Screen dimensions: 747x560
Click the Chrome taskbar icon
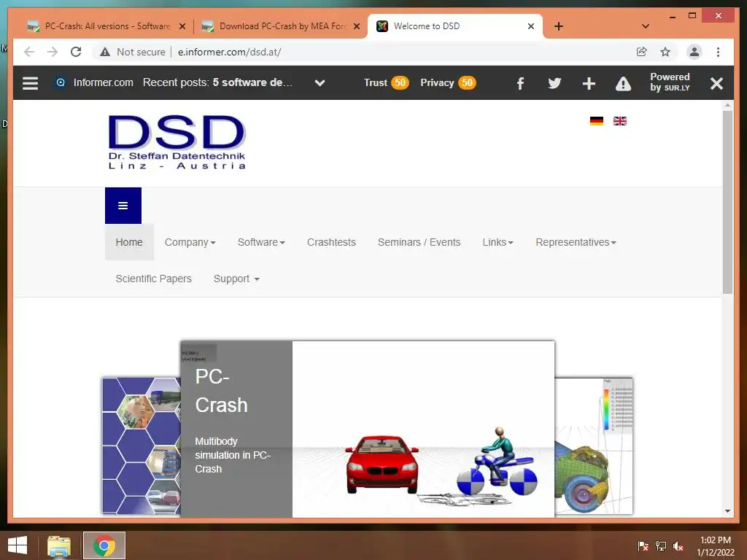click(x=104, y=545)
